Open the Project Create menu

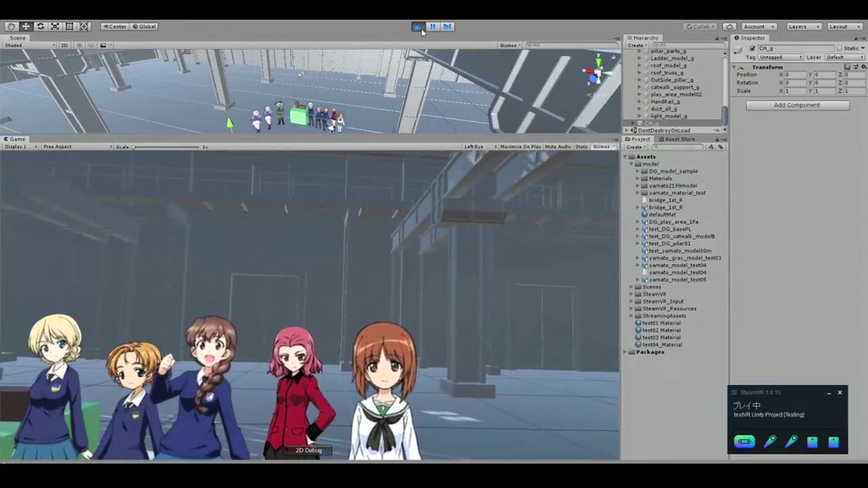636,147
